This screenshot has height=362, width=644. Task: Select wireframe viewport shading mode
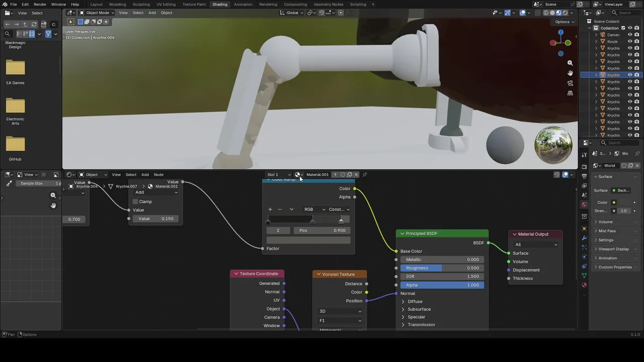coord(546,13)
